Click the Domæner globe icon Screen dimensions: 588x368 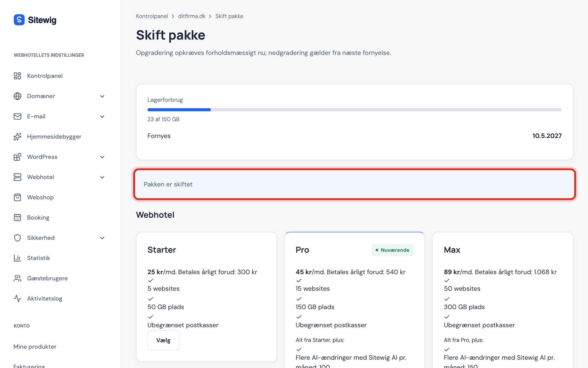click(x=17, y=96)
